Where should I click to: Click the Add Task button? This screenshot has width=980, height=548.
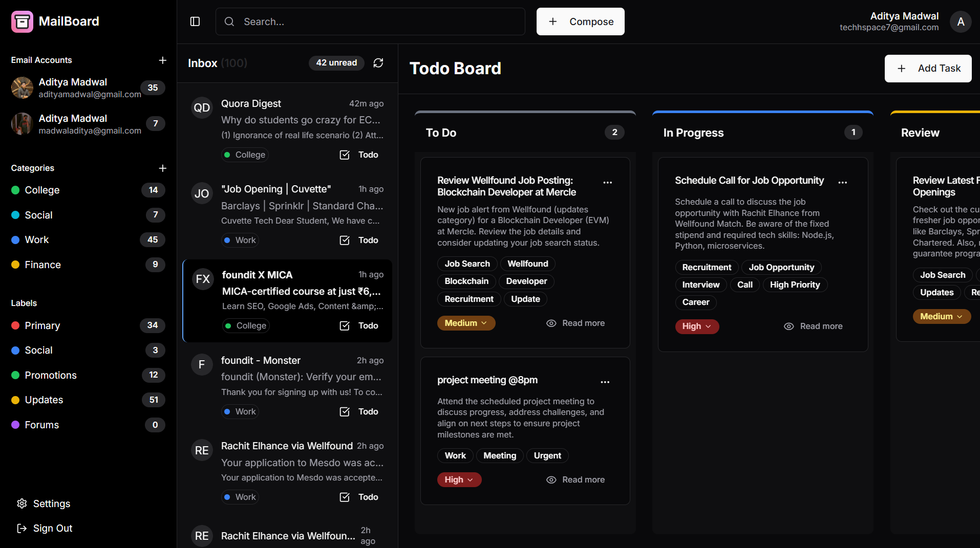(x=928, y=69)
